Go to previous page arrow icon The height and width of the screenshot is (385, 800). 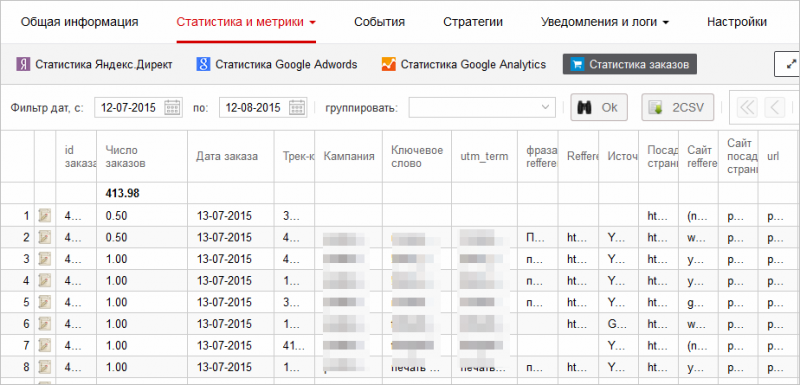775,108
